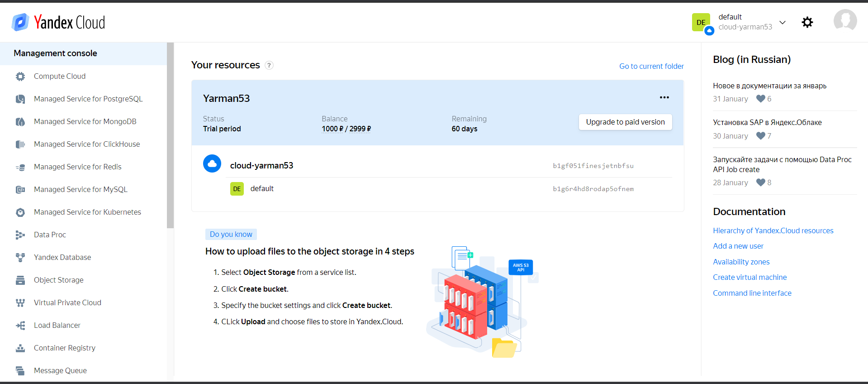Click the Container Registry icon in the sidebar
Viewport: 868px width, 384px height.
(x=20, y=348)
